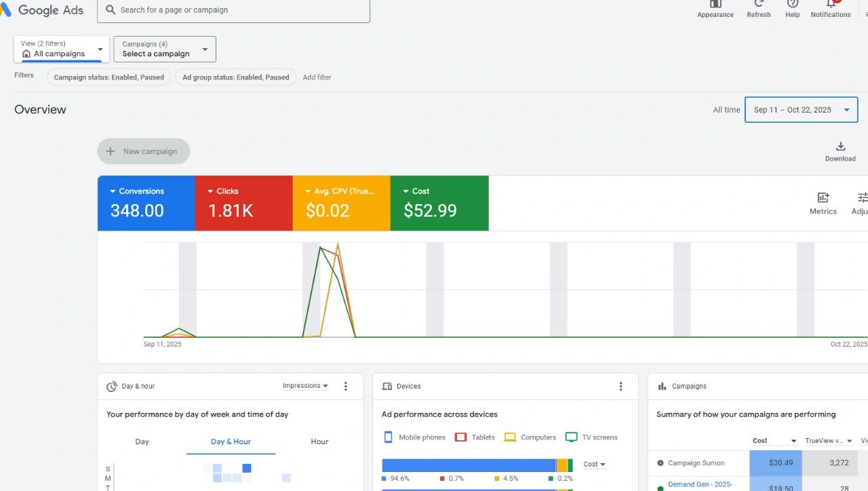The width and height of the screenshot is (868, 491).
Task: Toggle Tablets legend checkbox
Action: coord(460,437)
